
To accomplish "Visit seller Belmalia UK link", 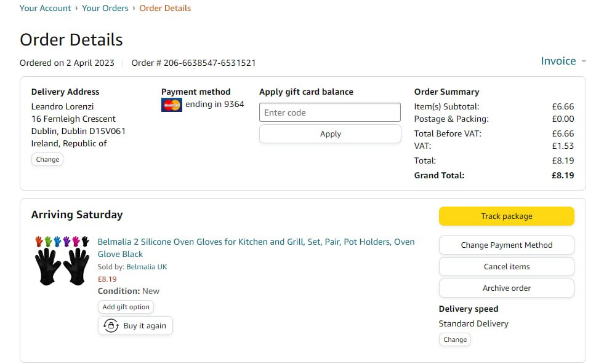I will click(147, 267).
